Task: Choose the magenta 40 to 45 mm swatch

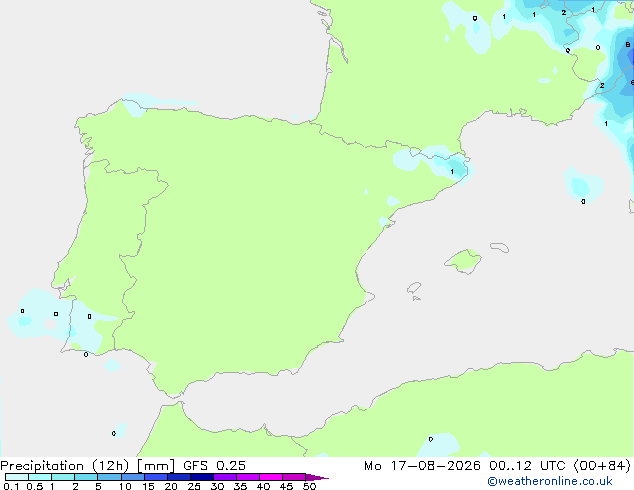Action: (x=271, y=477)
